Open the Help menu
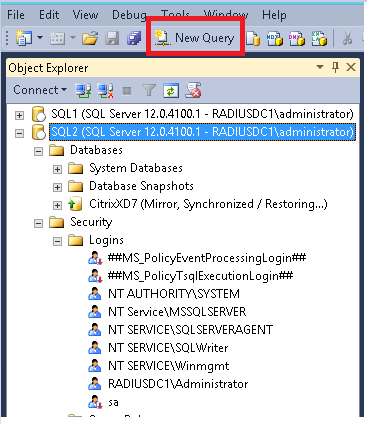367x424 pixels. point(274,15)
